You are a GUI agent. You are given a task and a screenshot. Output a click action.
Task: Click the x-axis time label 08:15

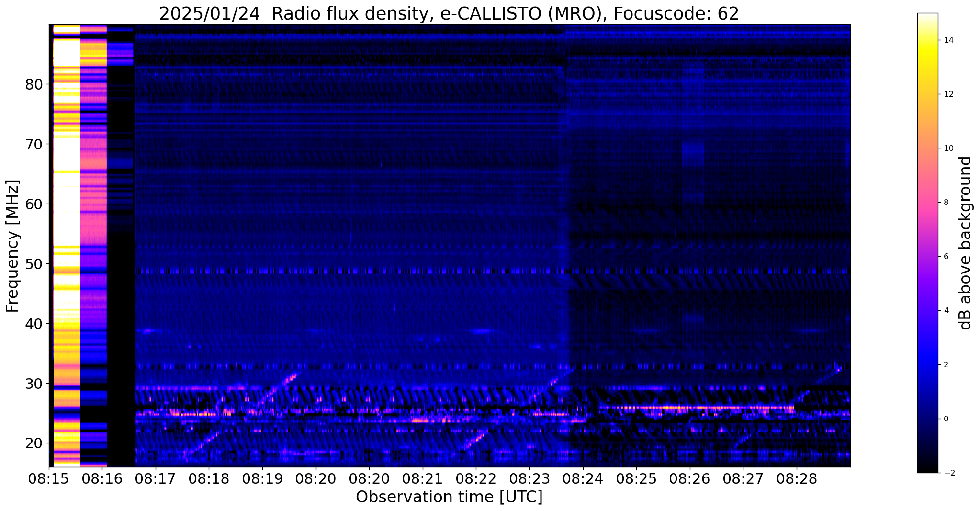coord(49,479)
